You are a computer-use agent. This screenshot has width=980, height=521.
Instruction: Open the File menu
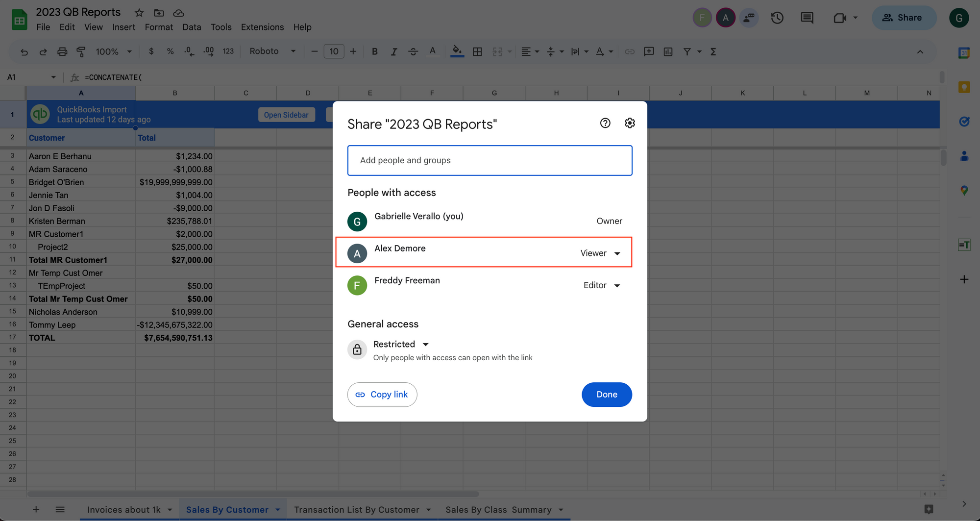click(43, 27)
